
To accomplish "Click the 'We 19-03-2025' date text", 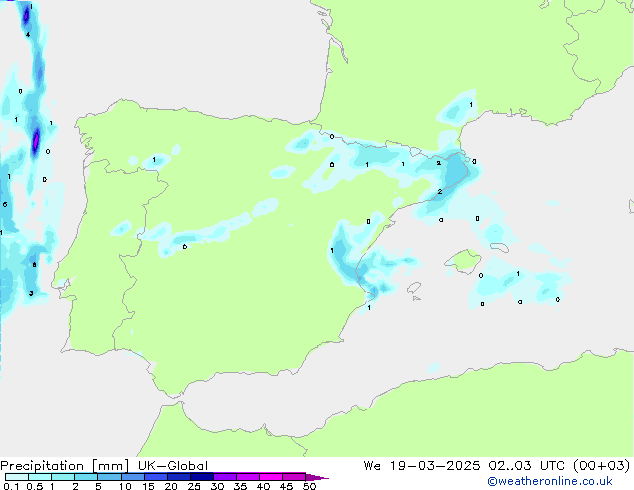I will coord(422,466).
